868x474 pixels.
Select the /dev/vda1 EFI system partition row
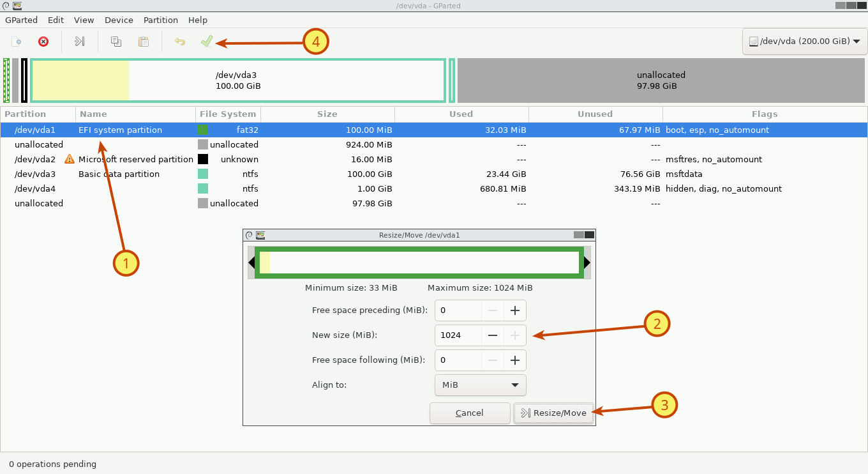coord(434,130)
